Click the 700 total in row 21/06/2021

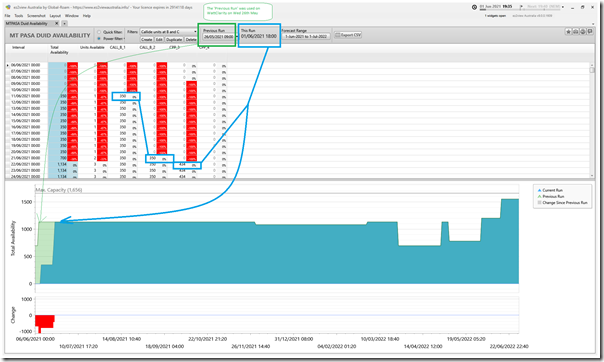tap(63, 158)
